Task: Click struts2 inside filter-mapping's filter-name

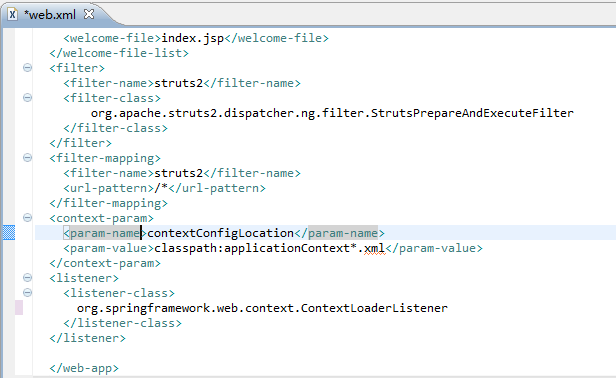Action: click(178, 173)
